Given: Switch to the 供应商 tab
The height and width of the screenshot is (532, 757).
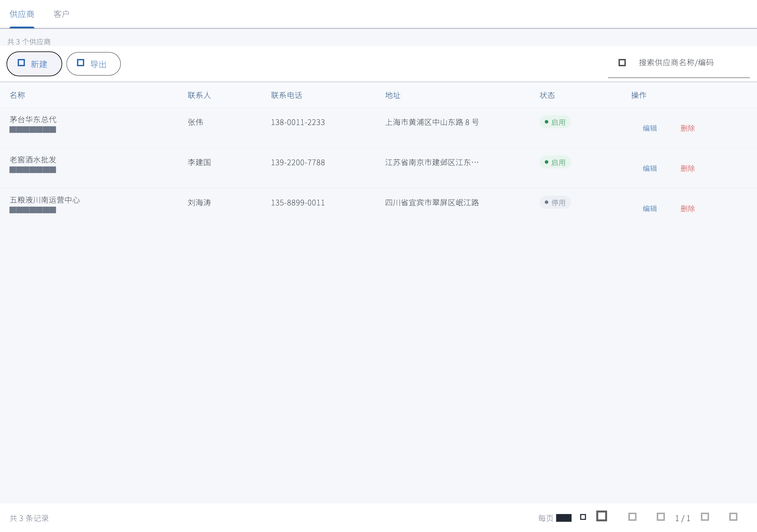Looking at the screenshot, I should click(x=22, y=14).
